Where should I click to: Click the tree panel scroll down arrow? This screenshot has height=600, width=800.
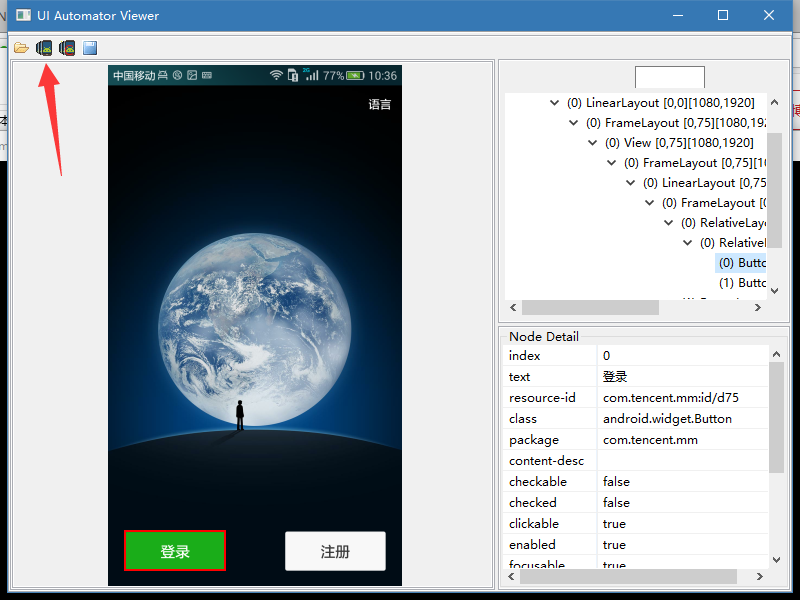pos(774,291)
